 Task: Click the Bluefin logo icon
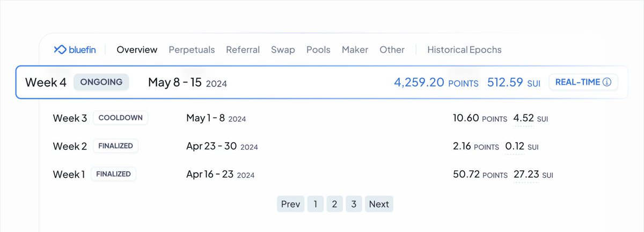pos(59,49)
